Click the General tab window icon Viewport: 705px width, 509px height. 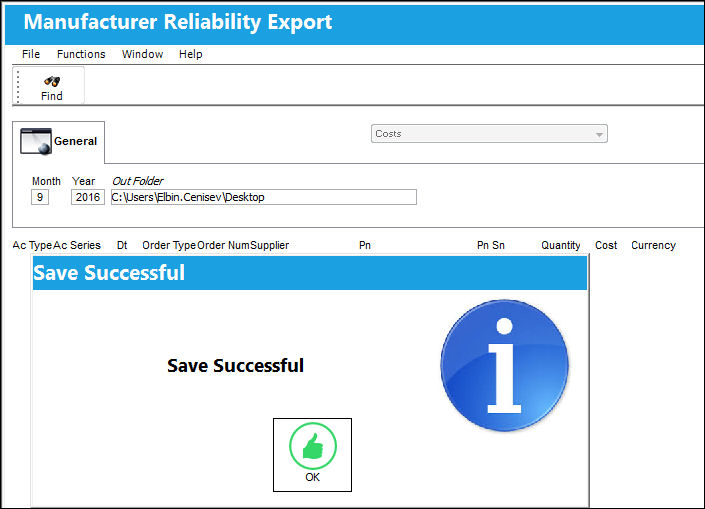[x=36, y=141]
